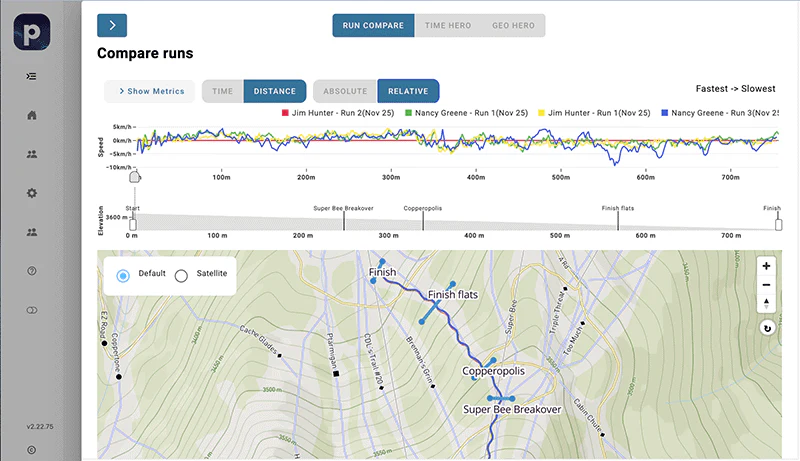Click the blue chevron expand button
This screenshot has width=800, height=461.
coord(112,26)
